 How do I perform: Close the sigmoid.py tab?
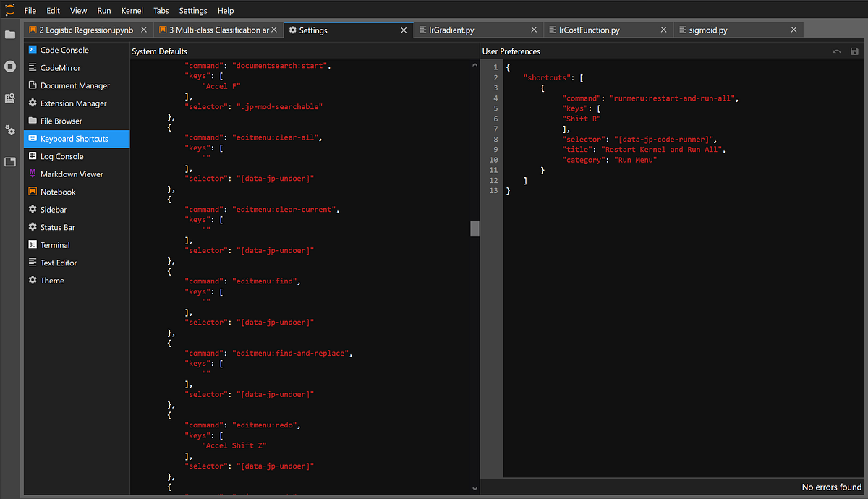point(793,30)
